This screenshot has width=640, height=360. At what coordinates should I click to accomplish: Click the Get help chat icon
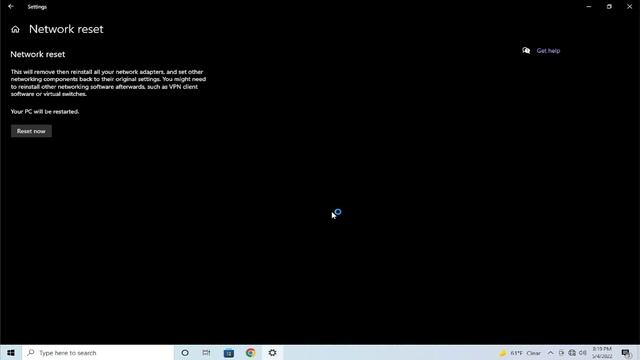[526, 51]
